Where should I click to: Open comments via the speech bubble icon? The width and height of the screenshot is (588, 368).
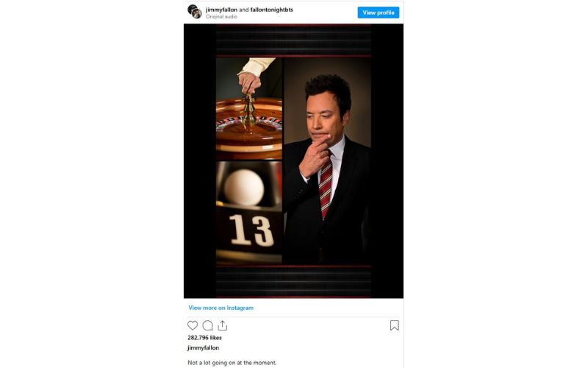click(x=207, y=325)
